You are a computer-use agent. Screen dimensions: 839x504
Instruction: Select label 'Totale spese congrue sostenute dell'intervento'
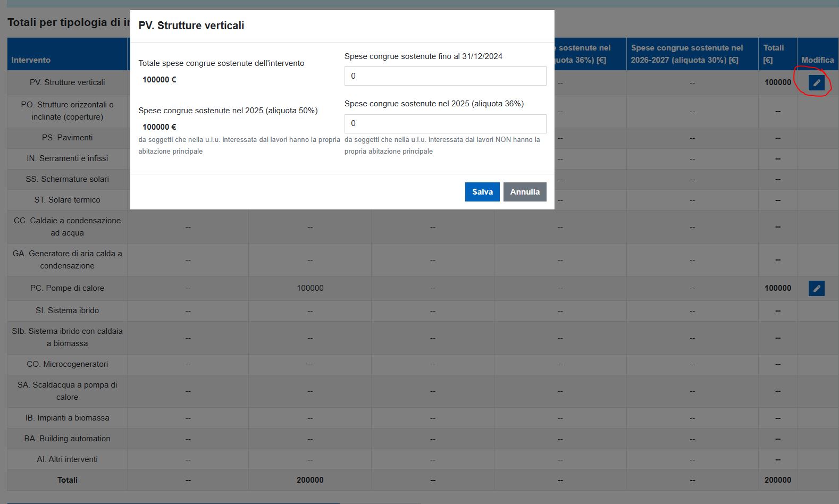tap(221, 63)
